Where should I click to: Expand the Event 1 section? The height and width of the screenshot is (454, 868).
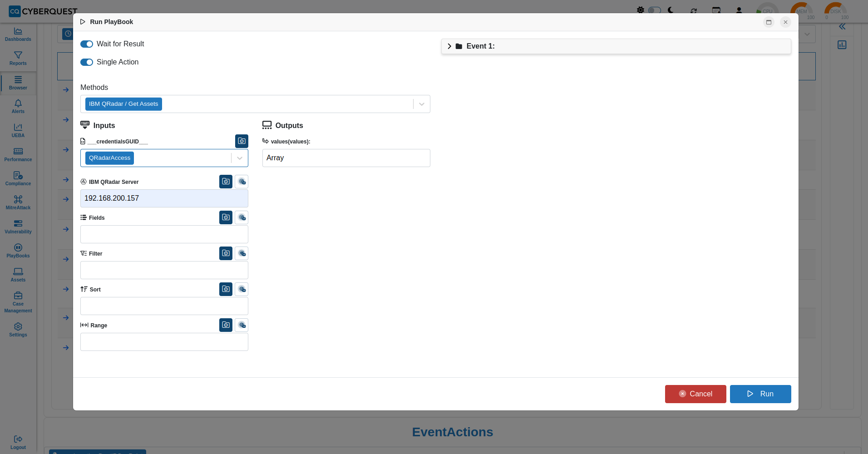pos(449,46)
